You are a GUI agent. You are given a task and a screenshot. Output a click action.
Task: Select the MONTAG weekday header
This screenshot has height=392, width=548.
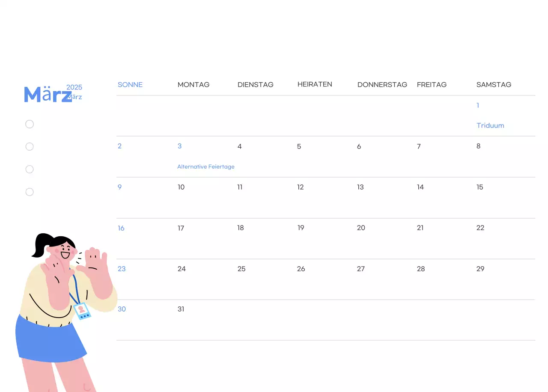[x=193, y=84]
